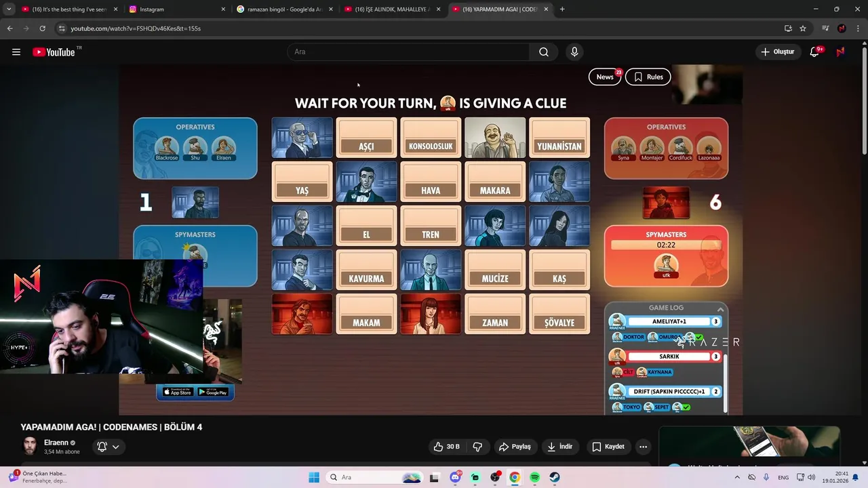Click the İndir download button

(560, 447)
